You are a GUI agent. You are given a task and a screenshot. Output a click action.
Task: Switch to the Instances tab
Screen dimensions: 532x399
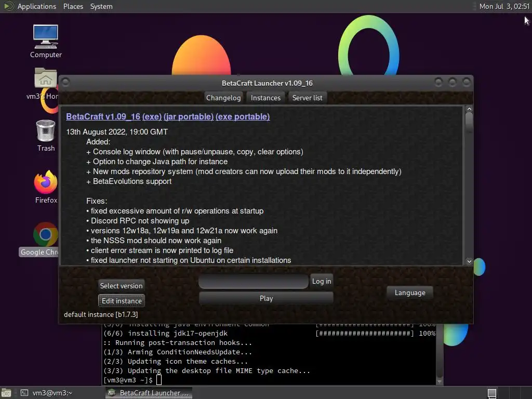[265, 98]
